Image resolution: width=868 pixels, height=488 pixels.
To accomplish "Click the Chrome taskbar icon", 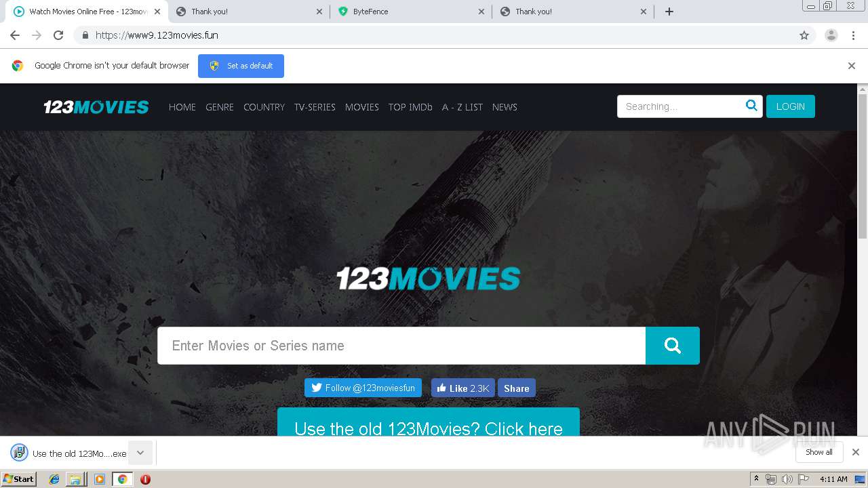I will (122, 479).
